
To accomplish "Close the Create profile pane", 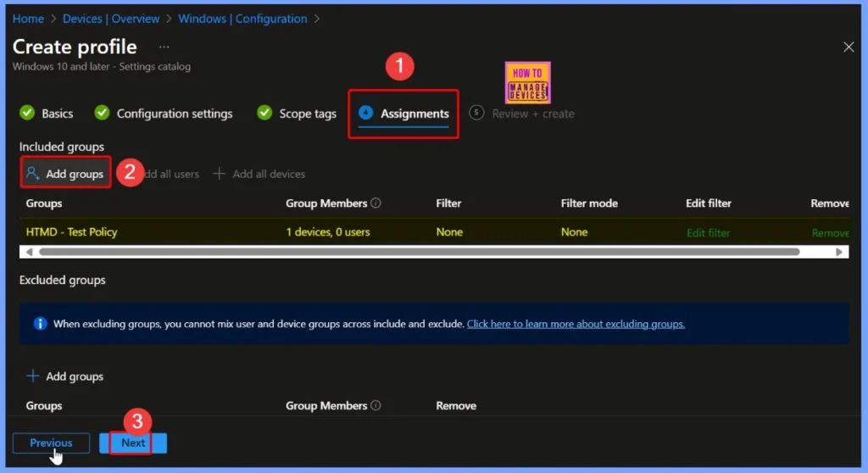I will point(849,47).
